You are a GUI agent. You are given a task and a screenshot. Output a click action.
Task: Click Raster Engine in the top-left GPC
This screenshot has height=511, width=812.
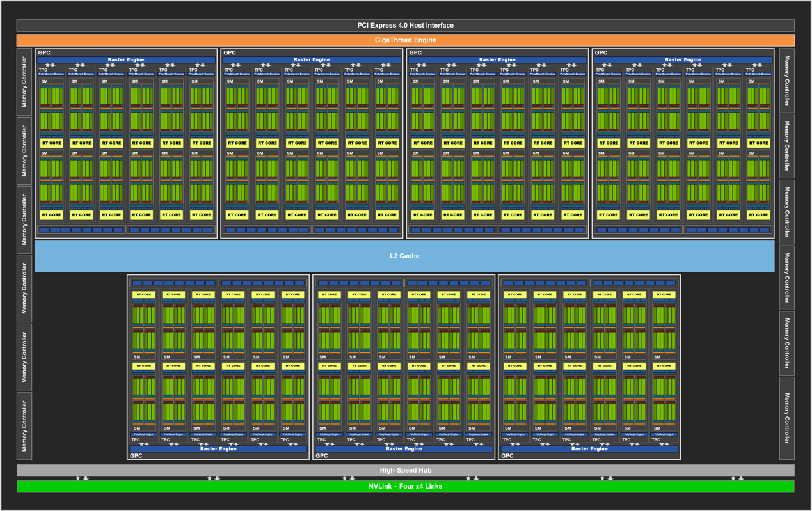click(x=126, y=60)
